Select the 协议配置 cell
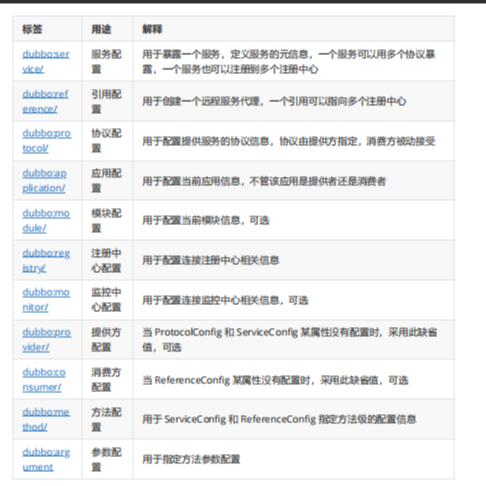This screenshot has height=486, width=486. pos(106,140)
